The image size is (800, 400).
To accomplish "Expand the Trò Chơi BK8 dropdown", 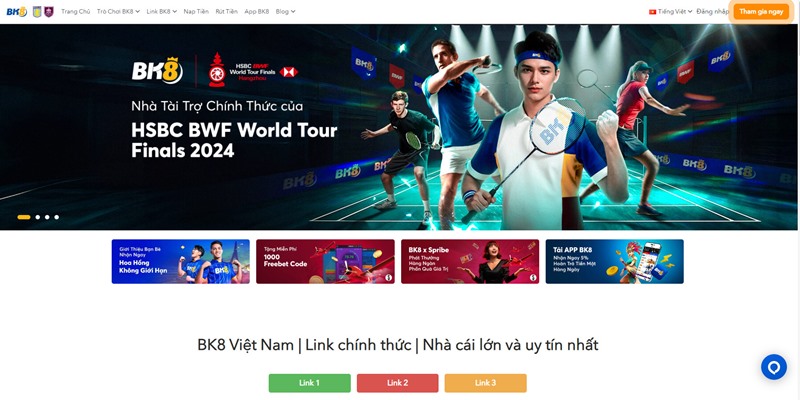I will pos(118,11).
